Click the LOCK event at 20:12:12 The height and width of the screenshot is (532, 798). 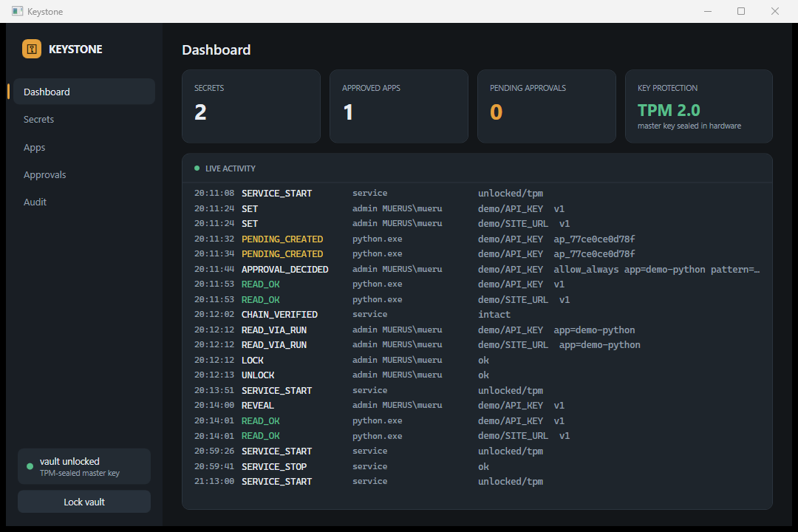(253, 360)
